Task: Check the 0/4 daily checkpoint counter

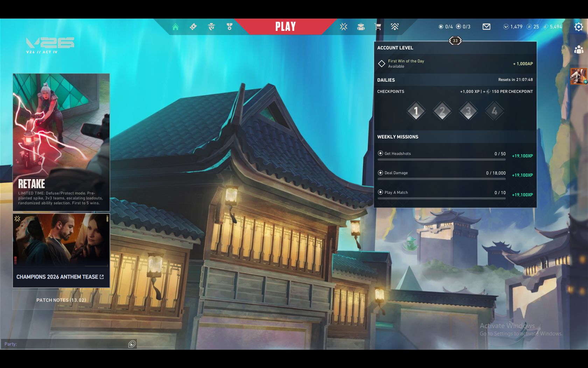Action: tap(446, 27)
